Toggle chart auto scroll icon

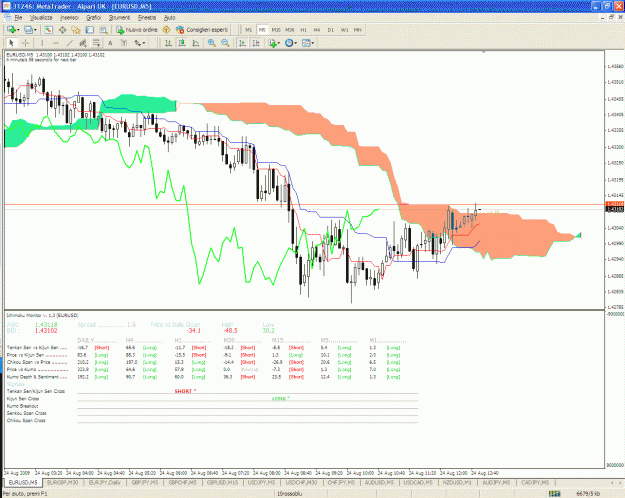pos(242,43)
